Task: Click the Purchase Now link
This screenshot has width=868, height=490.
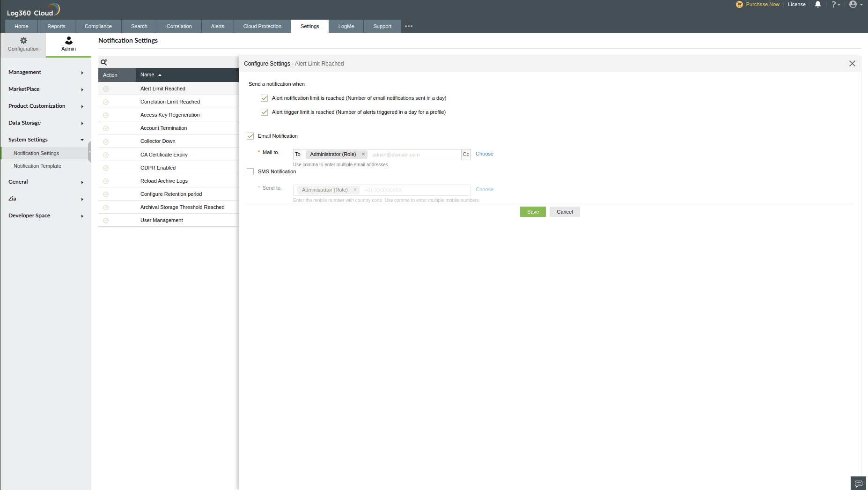Action: (763, 4)
